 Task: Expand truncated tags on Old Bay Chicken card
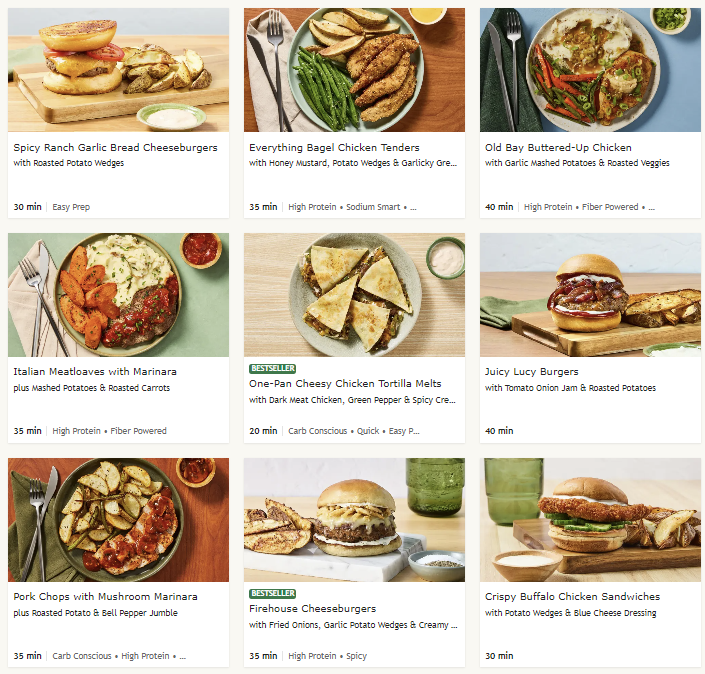click(x=651, y=207)
